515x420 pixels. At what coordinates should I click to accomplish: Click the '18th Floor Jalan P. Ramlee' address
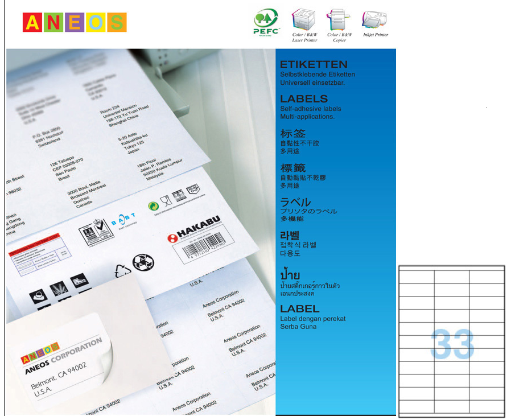[x=159, y=168]
